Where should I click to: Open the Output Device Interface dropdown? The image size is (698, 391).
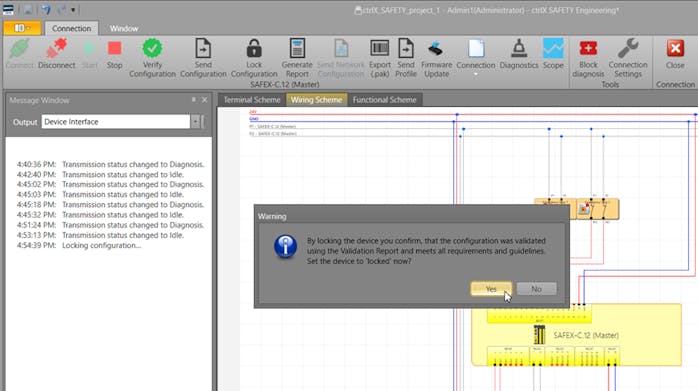[x=195, y=122]
